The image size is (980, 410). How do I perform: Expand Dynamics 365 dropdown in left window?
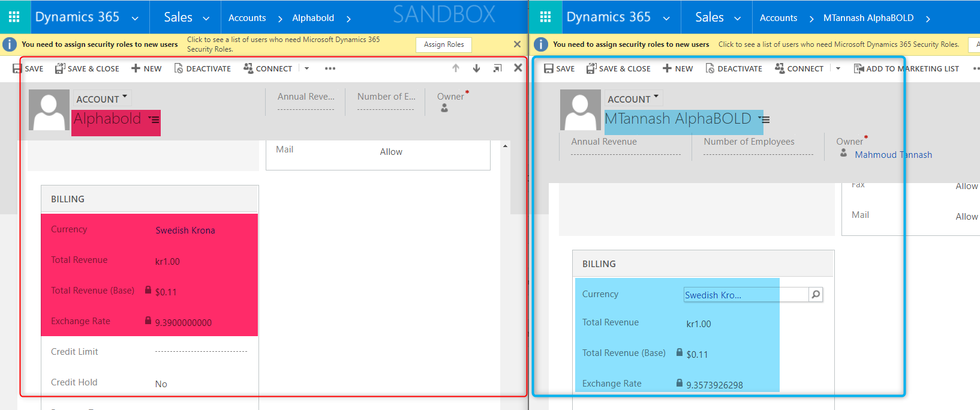click(135, 19)
